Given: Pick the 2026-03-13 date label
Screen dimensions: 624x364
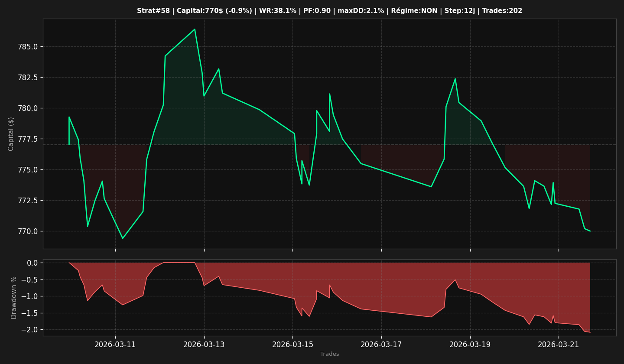Looking at the screenshot, I should pos(204,344).
